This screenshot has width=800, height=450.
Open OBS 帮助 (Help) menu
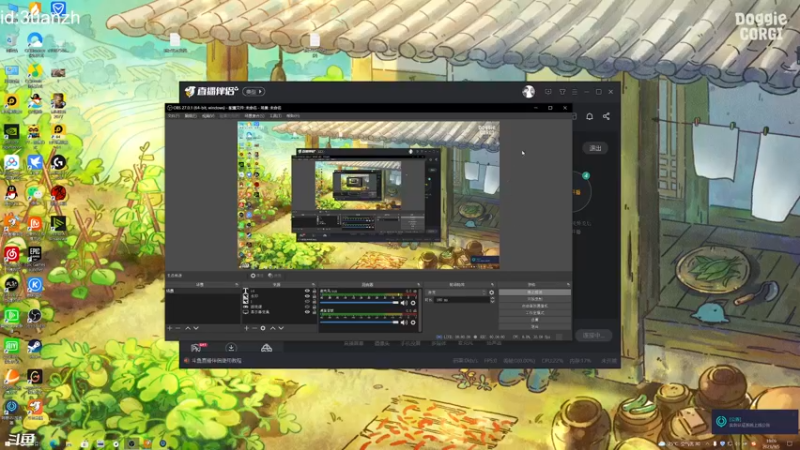tap(293, 116)
